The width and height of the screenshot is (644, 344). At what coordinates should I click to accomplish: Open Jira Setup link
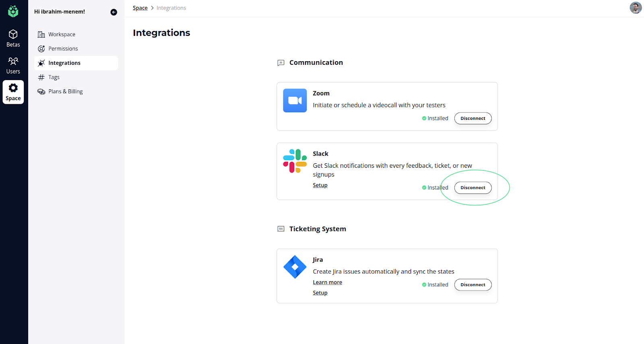click(x=320, y=293)
